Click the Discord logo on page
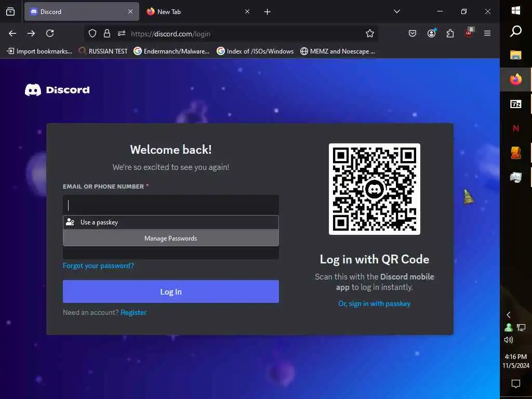This screenshot has width=532, height=399. click(57, 90)
